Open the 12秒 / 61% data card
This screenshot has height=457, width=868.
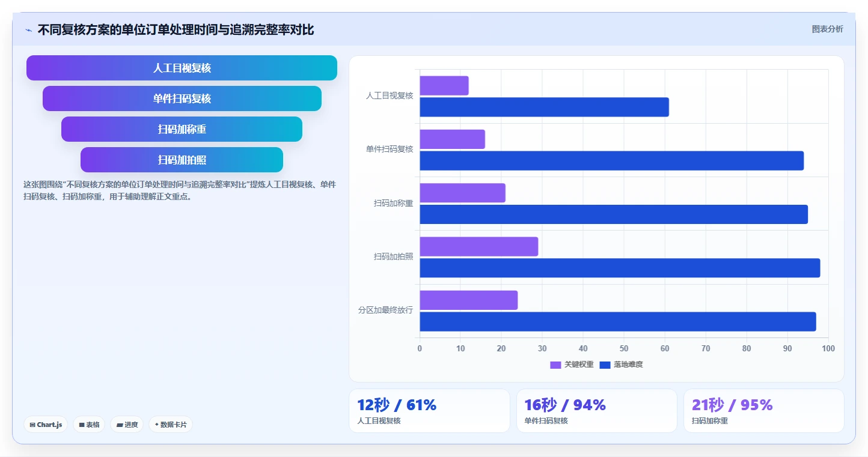[x=429, y=411]
